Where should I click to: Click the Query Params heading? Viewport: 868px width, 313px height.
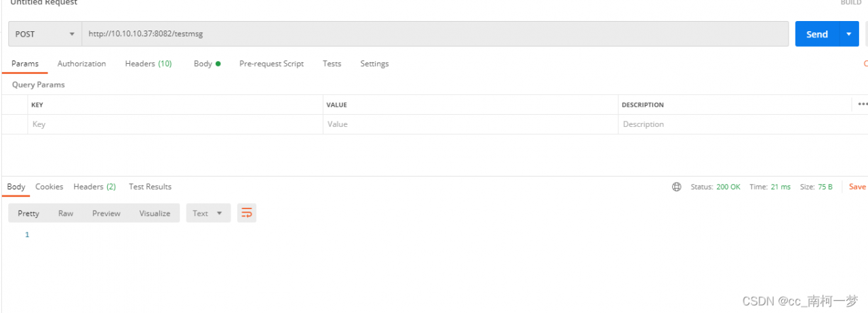click(x=39, y=85)
